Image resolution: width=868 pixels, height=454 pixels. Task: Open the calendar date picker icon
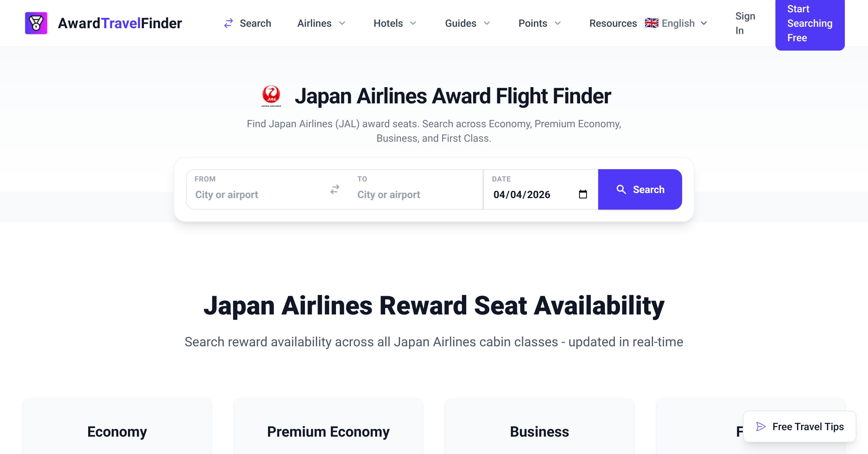[x=583, y=194]
